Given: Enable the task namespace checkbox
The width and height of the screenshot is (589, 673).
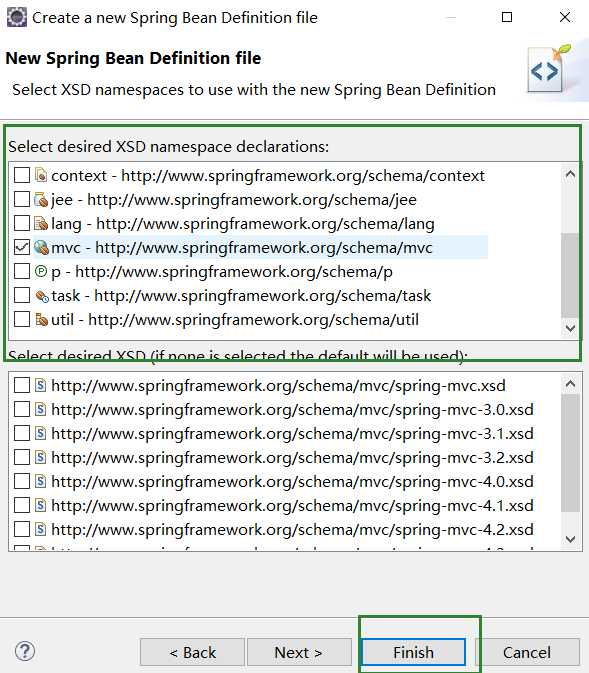Looking at the screenshot, I should tap(22, 295).
